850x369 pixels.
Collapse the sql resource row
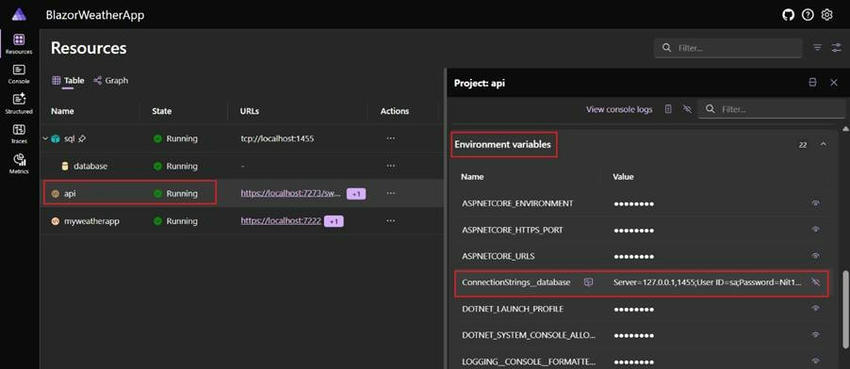[45, 139]
